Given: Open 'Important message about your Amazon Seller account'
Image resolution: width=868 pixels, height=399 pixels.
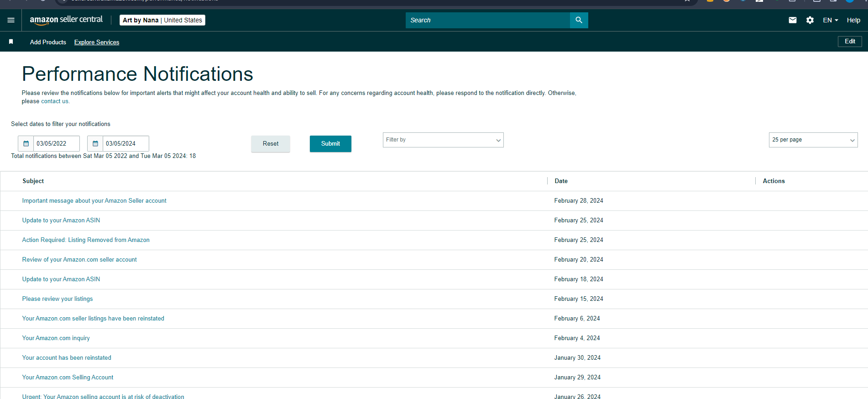Looking at the screenshot, I should pos(94,201).
